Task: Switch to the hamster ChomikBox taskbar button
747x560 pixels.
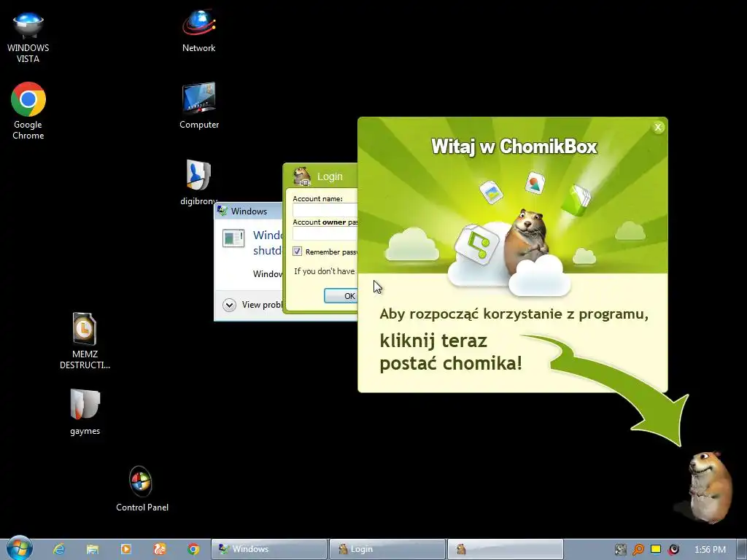Action: coord(506,549)
